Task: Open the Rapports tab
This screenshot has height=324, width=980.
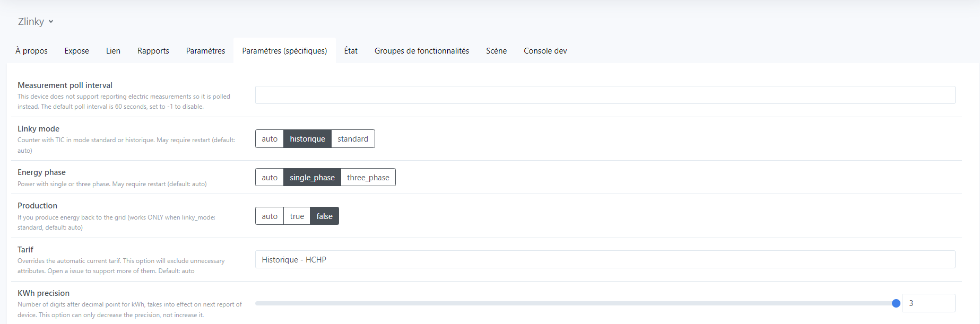Action: click(153, 51)
